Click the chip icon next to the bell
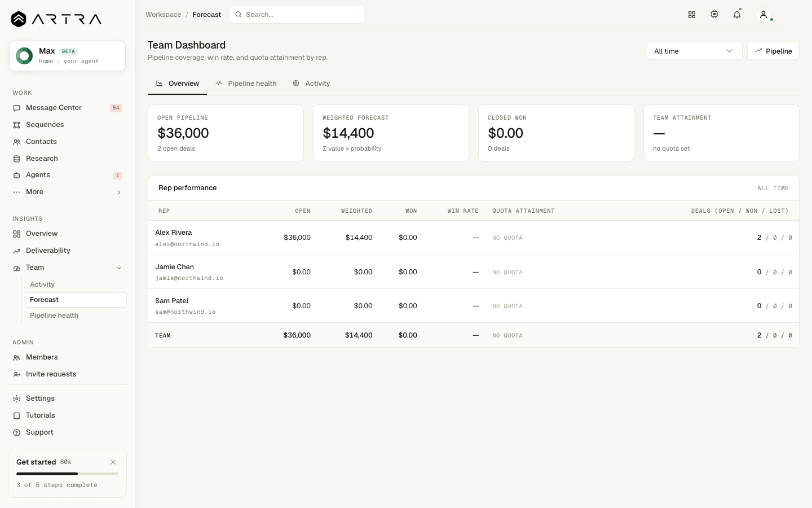The image size is (812, 508). click(x=714, y=15)
